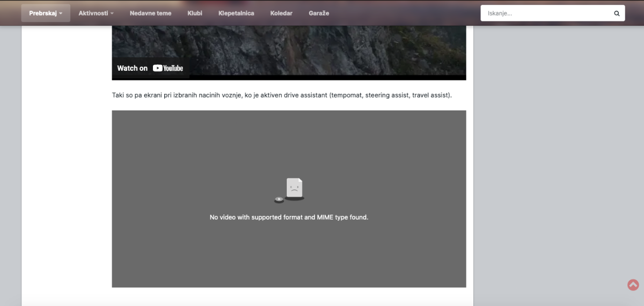Click the text mentioning drive assistant
This screenshot has width=644, height=306.
(x=282, y=95)
